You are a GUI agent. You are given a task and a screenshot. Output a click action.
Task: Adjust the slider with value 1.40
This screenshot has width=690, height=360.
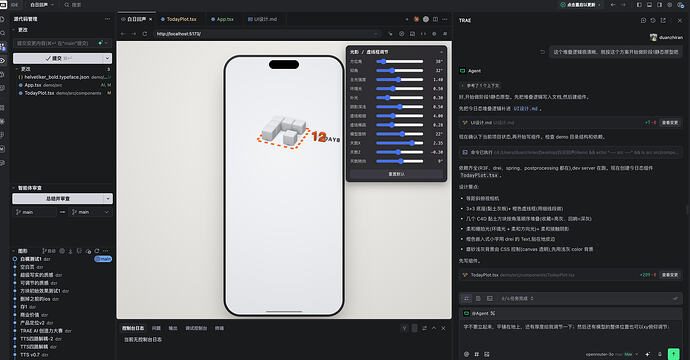400,80
